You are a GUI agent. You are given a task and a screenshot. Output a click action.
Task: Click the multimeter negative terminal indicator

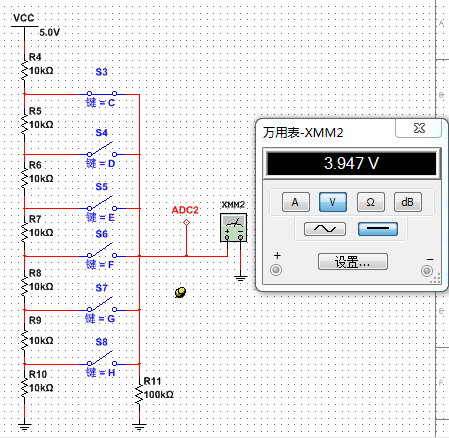[427, 271]
